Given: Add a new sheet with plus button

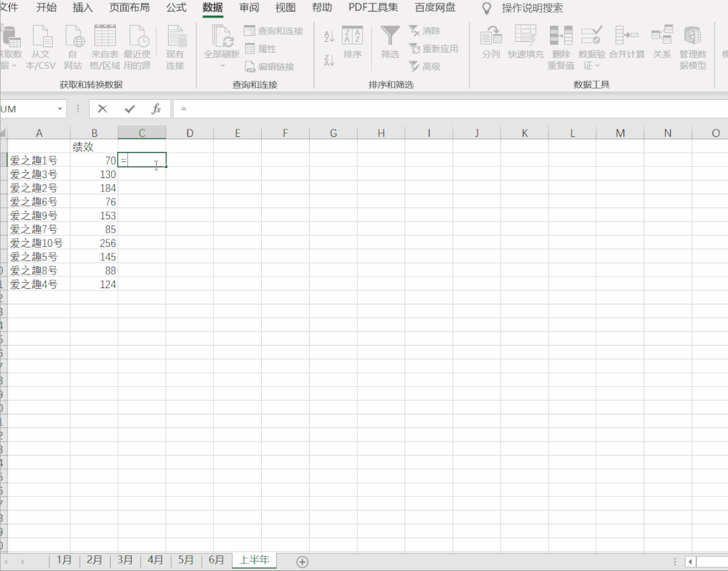Looking at the screenshot, I should (x=302, y=562).
